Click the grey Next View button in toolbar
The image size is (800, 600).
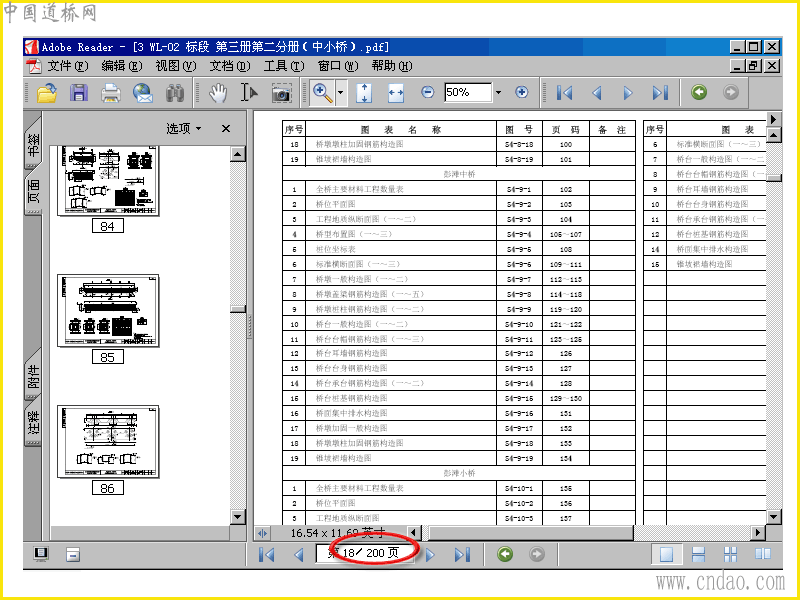[x=731, y=92]
